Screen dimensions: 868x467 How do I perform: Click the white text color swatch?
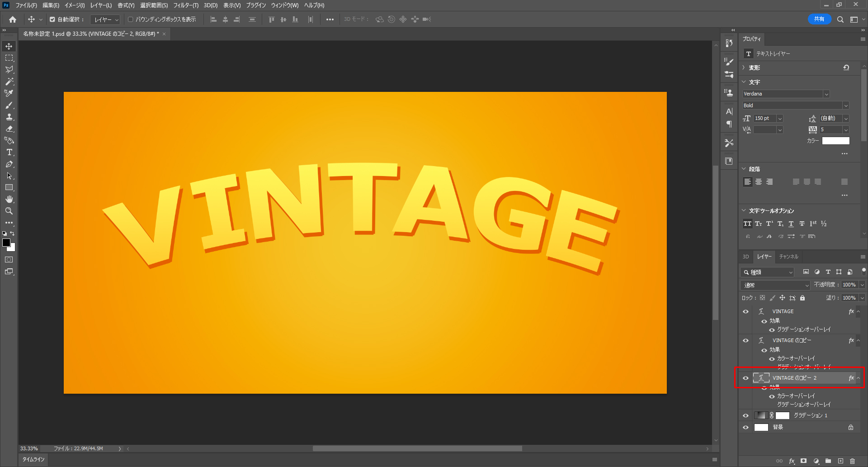(x=835, y=141)
